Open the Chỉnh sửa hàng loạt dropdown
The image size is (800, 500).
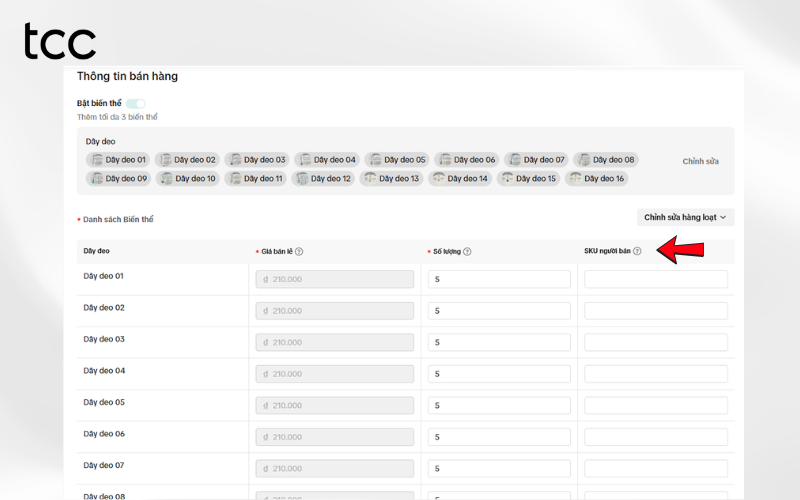[685, 217]
